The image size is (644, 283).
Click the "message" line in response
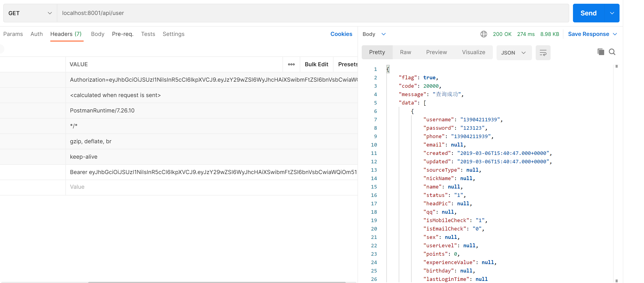[x=431, y=94]
